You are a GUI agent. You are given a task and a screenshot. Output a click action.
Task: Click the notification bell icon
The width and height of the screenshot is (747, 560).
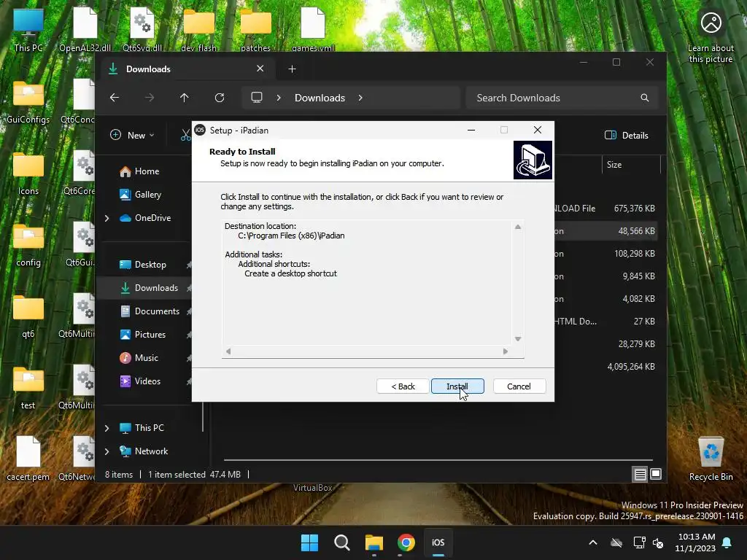click(x=727, y=542)
